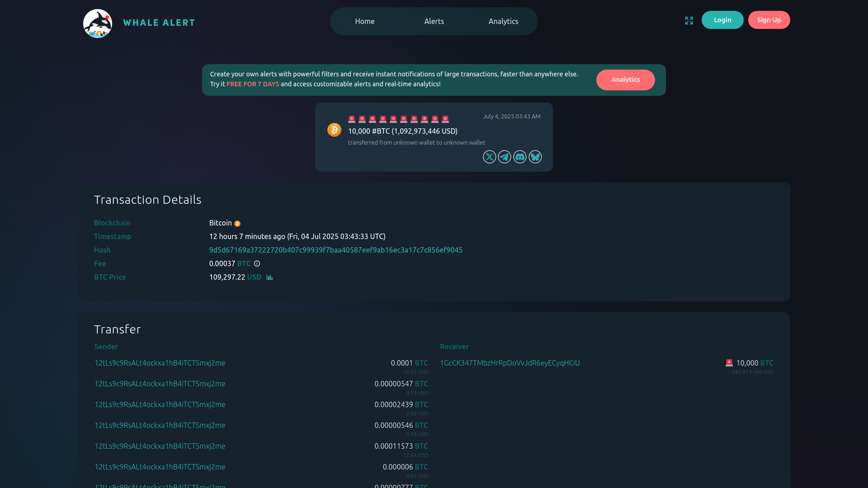The width and height of the screenshot is (868, 488).
Task: Click the alert text 10,000 #BTC (1,092,973,446 USD)
Action: [403, 131]
